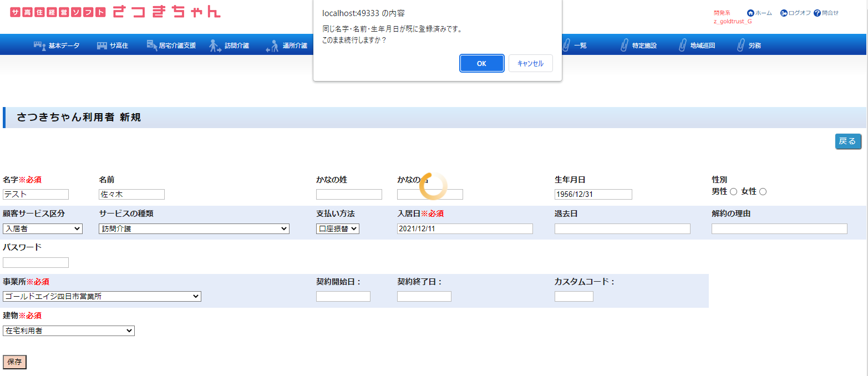Screen dimensions: 868x376
Task: Click the ログオフ logoff icon
Action: [x=784, y=13]
